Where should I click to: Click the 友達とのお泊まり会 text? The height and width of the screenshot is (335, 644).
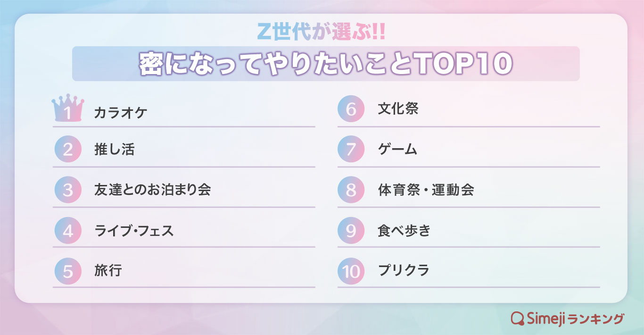[x=152, y=190]
